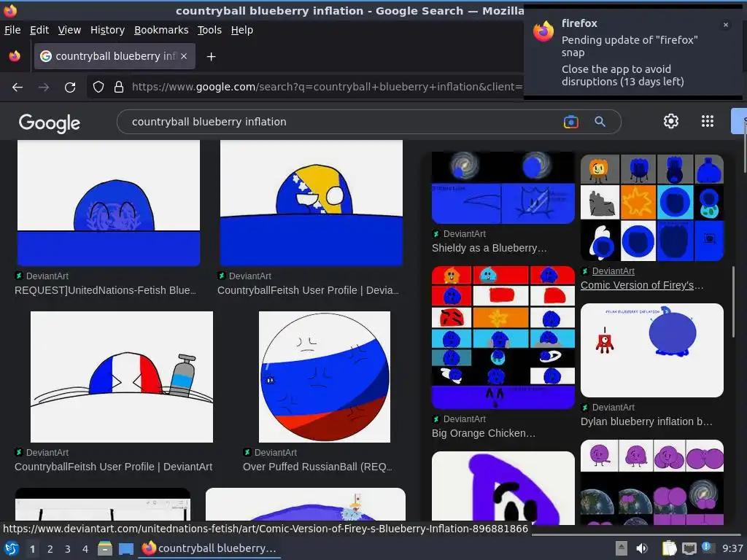The image size is (747, 560).
Task: Open the Bookmarks menu
Action: pyautogui.click(x=161, y=30)
